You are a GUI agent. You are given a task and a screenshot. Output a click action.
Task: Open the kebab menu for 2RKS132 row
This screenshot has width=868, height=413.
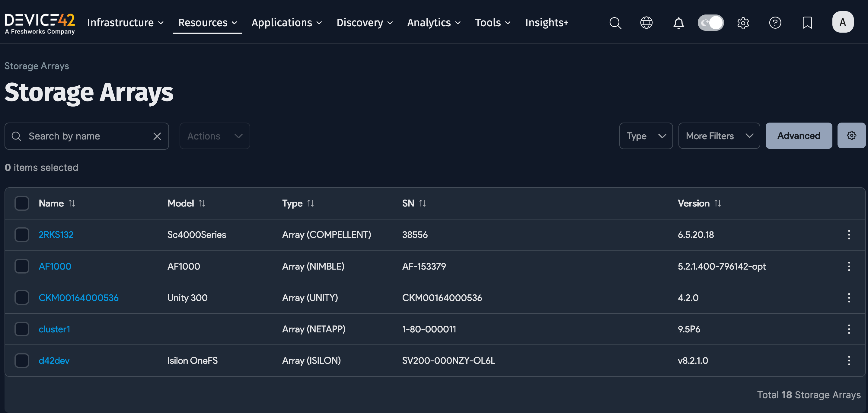pyautogui.click(x=849, y=235)
